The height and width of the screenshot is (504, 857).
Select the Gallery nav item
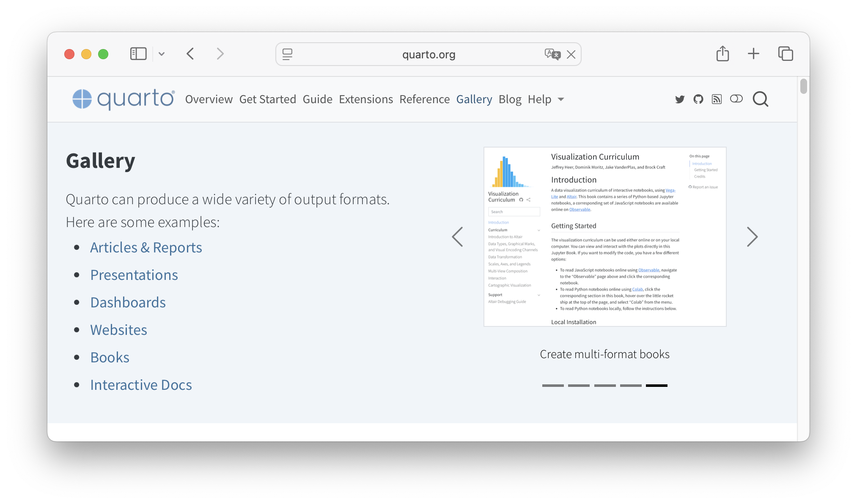(x=474, y=99)
